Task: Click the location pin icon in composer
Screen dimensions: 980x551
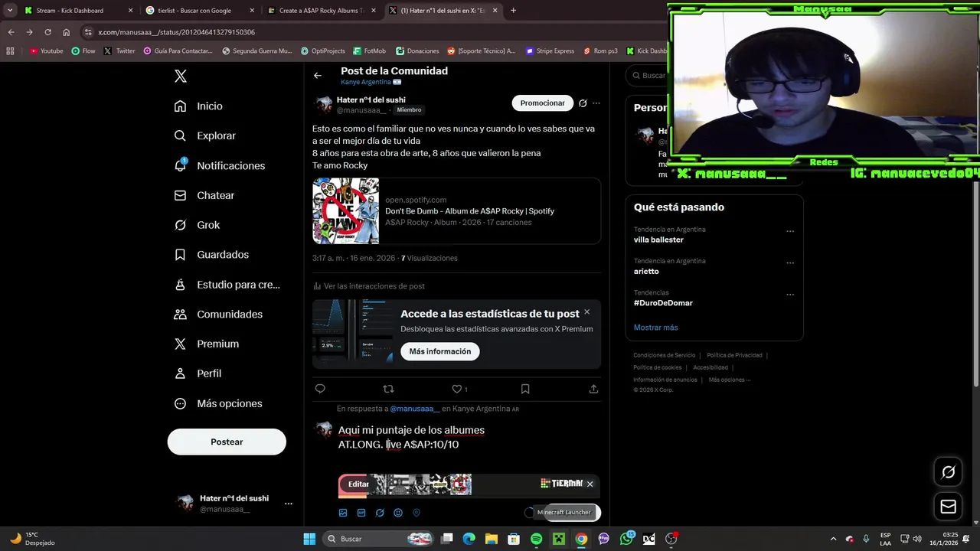Action: pos(416,513)
